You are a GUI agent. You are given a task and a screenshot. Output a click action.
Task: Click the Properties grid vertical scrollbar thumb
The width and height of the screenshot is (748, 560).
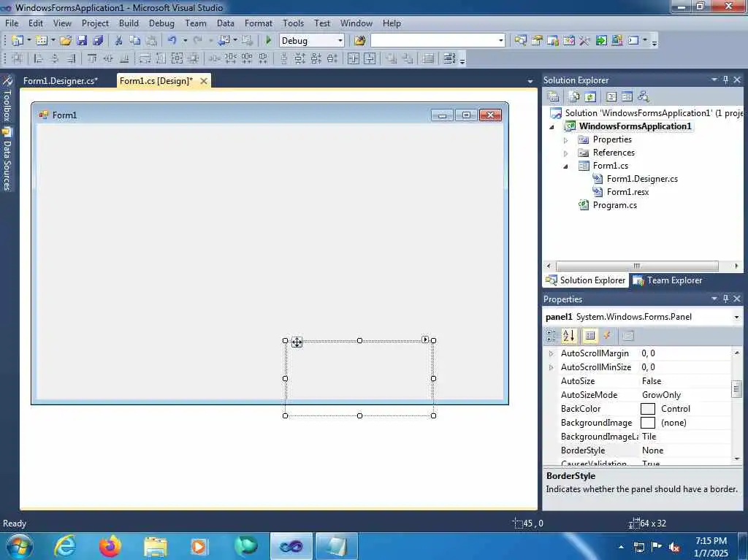pyautogui.click(x=736, y=388)
